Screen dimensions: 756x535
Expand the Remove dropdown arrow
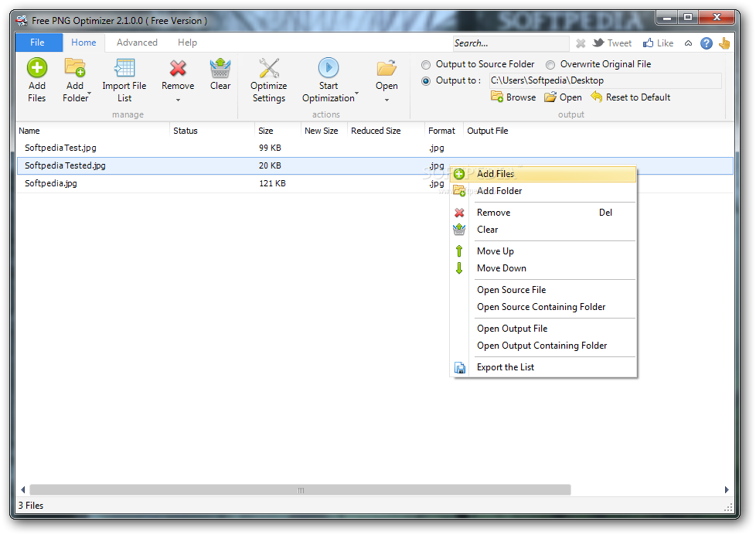click(178, 100)
